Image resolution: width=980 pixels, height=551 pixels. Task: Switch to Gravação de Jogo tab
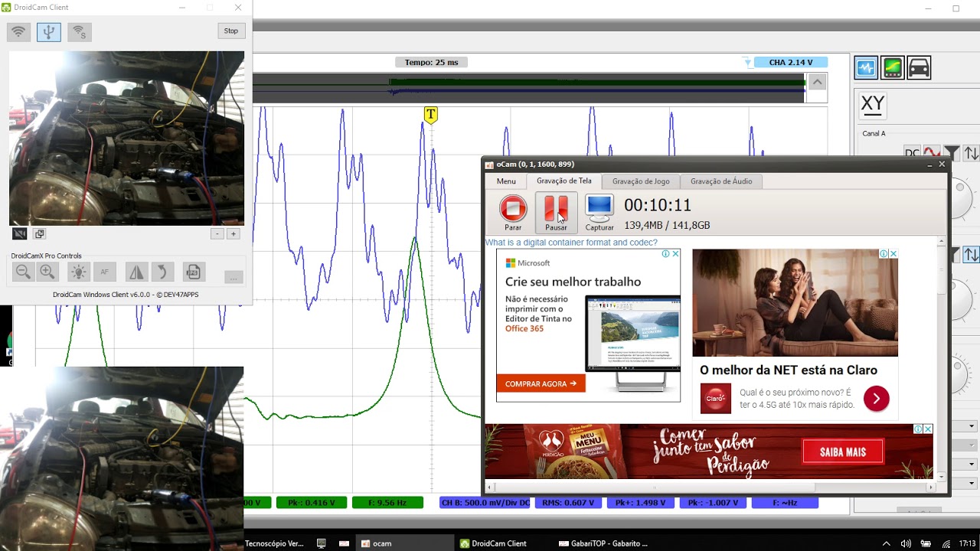[641, 181]
